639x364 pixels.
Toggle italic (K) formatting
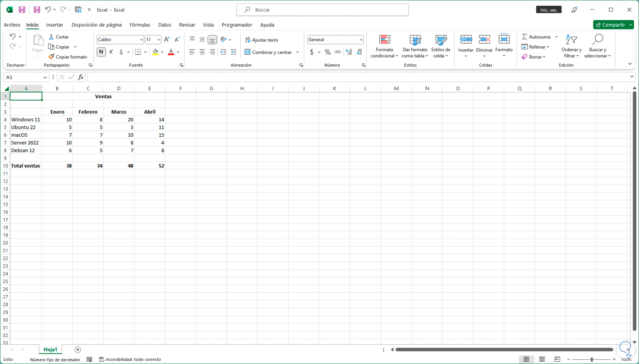111,52
